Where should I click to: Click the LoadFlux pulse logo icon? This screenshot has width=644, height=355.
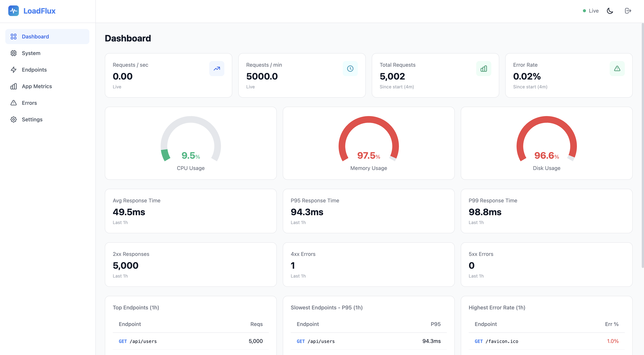coord(14,11)
